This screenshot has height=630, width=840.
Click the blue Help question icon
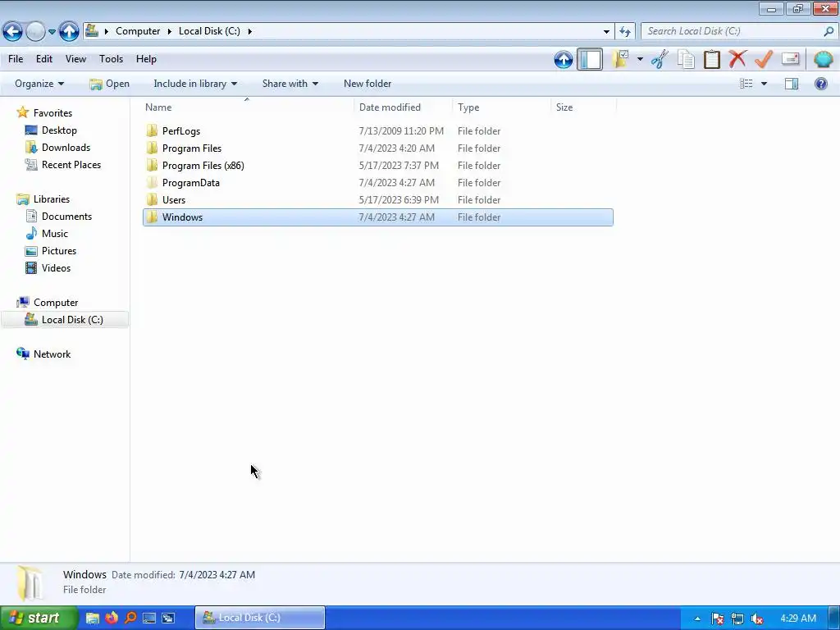(x=820, y=84)
